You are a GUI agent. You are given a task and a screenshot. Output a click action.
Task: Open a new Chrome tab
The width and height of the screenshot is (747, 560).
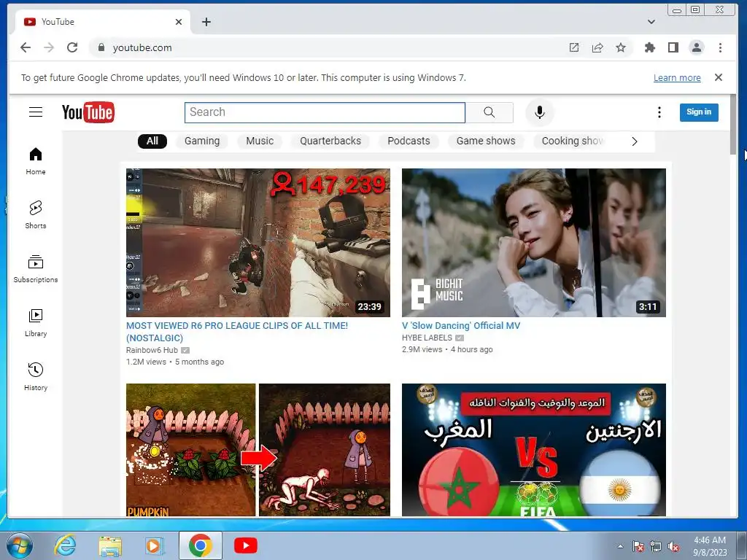point(206,22)
